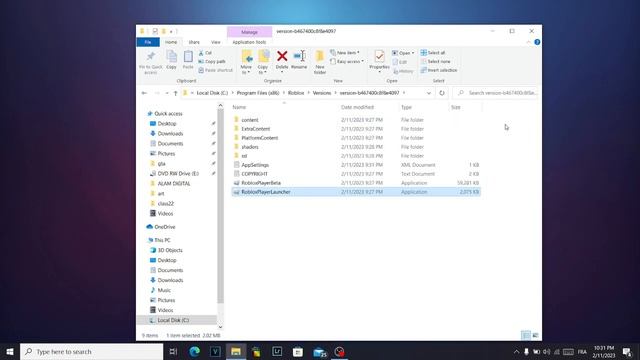
Task: Sort by the Name column header
Action: click(239, 107)
